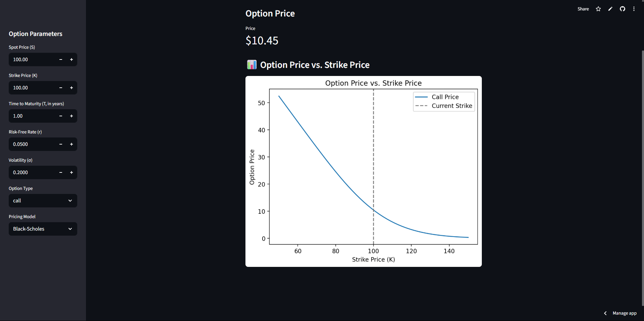Increase Volatility with the plus button

(x=72, y=172)
